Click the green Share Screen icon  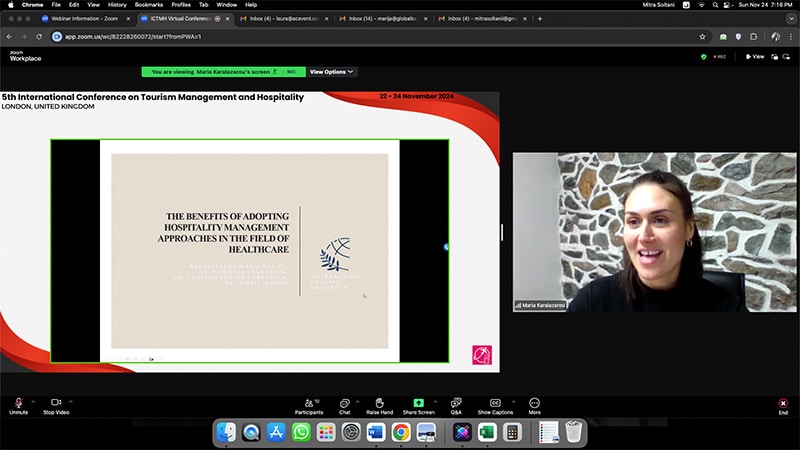[418, 403]
